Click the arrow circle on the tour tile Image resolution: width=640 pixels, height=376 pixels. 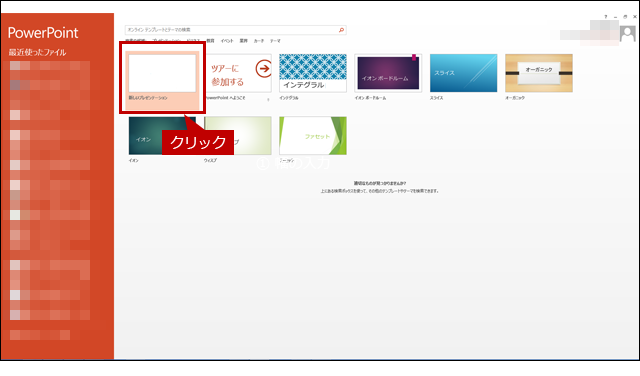pyautogui.click(x=264, y=69)
